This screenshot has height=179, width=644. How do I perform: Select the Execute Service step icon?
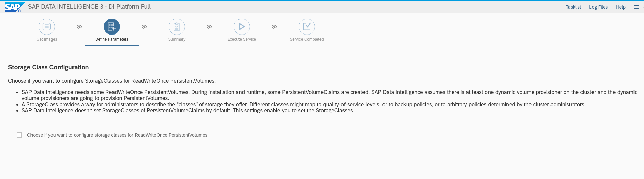pos(242,27)
